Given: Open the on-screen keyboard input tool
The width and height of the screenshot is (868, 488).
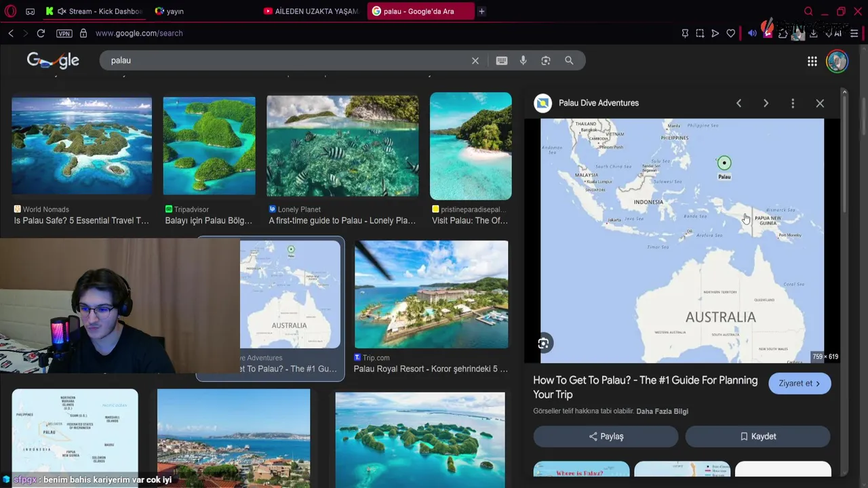Looking at the screenshot, I should click(501, 60).
